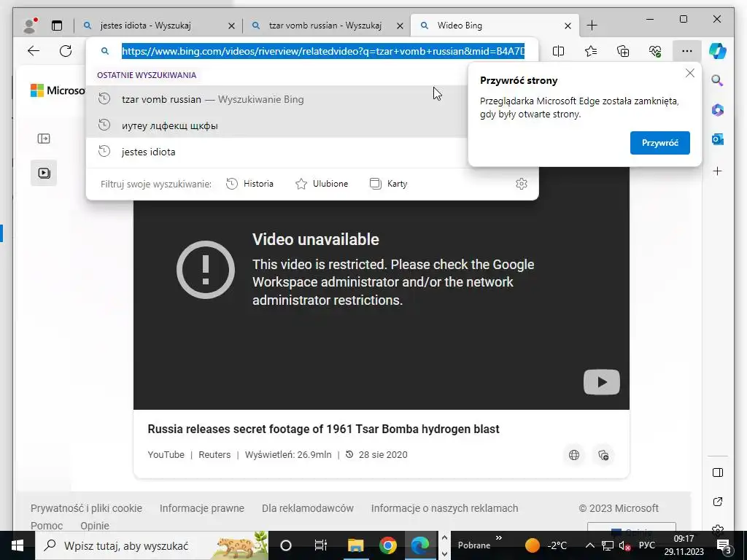This screenshot has width=747, height=560.
Task: Save video to collections icon under video
Action: (603, 455)
